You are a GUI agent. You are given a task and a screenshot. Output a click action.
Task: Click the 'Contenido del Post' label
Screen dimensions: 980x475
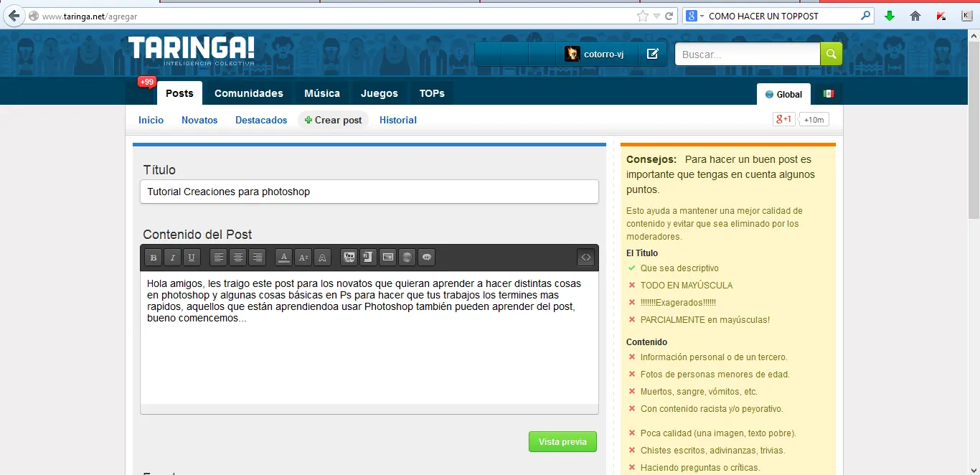tap(197, 235)
